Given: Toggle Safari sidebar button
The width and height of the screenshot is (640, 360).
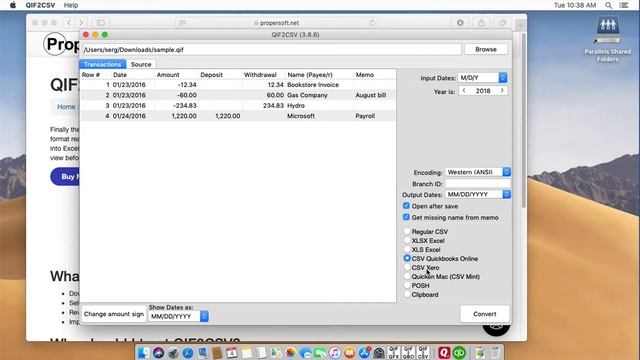Looking at the screenshot, I should (x=100, y=22).
